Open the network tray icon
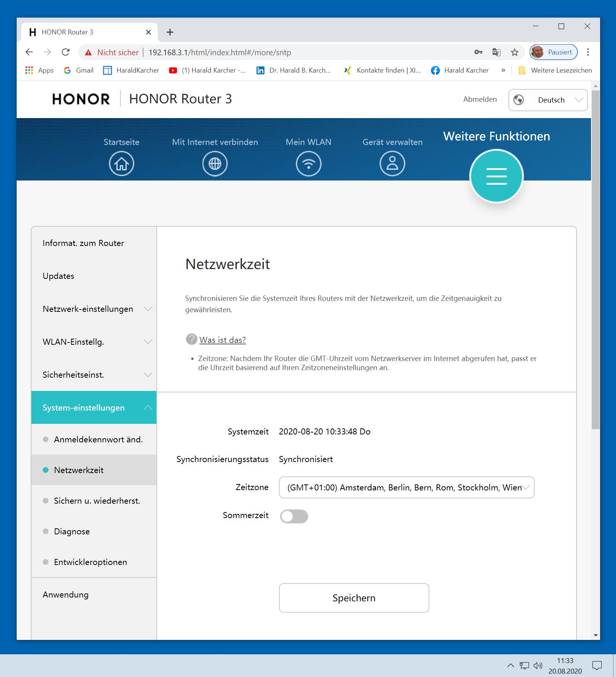The height and width of the screenshot is (677, 616). click(x=524, y=665)
